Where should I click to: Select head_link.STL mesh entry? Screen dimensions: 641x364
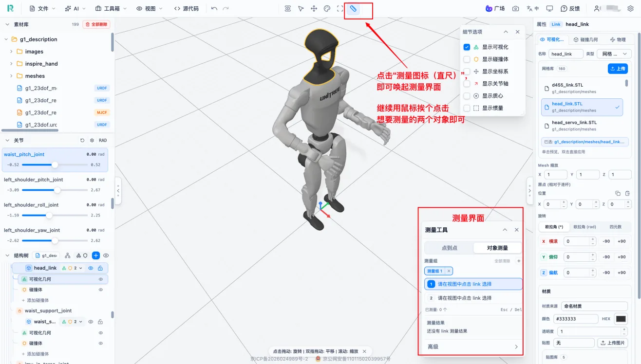click(583, 107)
